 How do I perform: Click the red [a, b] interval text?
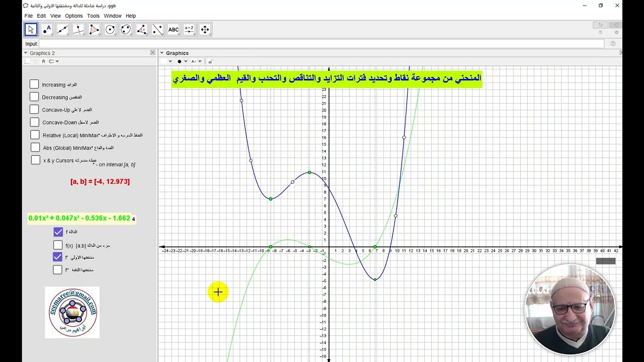tap(100, 182)
